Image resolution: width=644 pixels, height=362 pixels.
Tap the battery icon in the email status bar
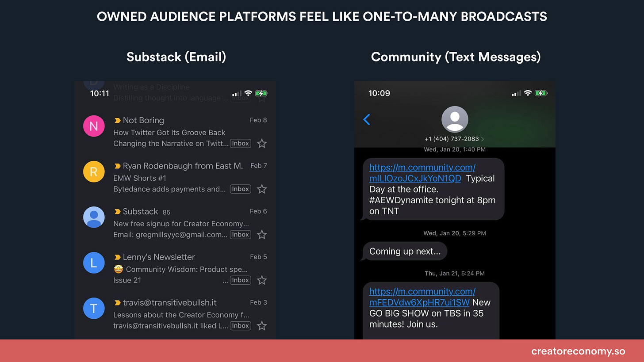[x=261, y=93]
